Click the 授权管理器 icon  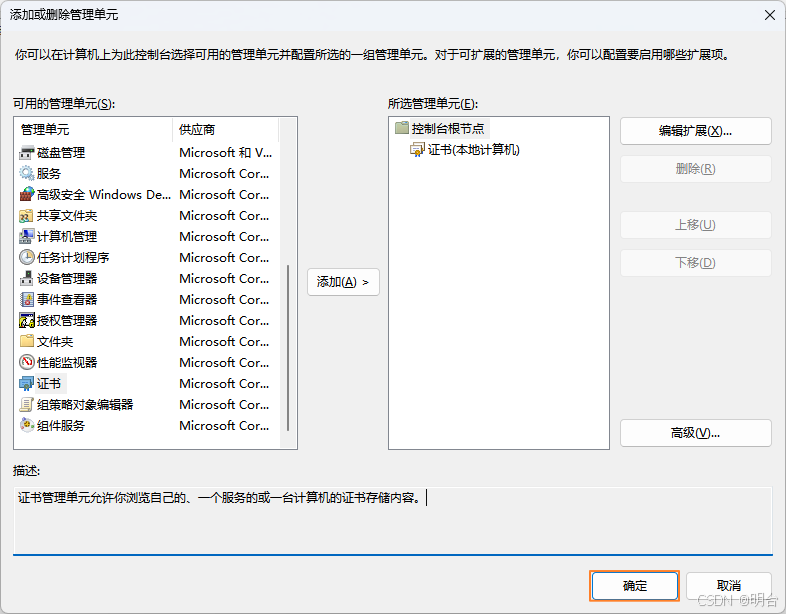point(27,321)
